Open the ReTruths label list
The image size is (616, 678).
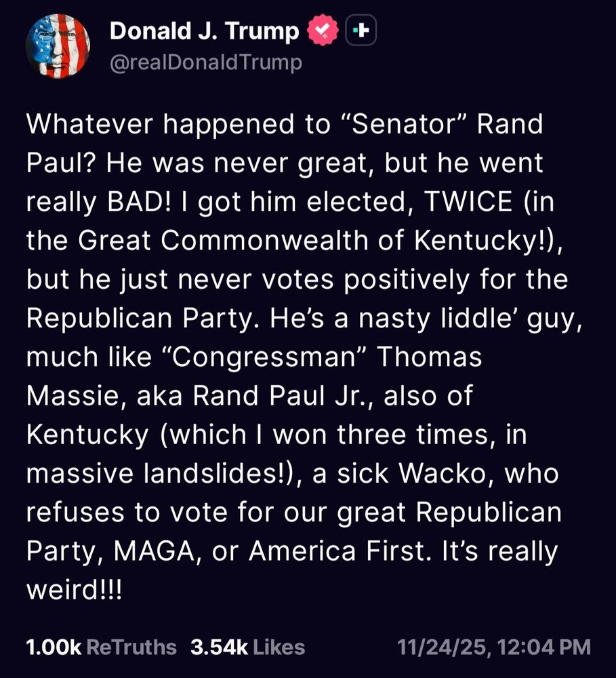click(x=131, y=647)
